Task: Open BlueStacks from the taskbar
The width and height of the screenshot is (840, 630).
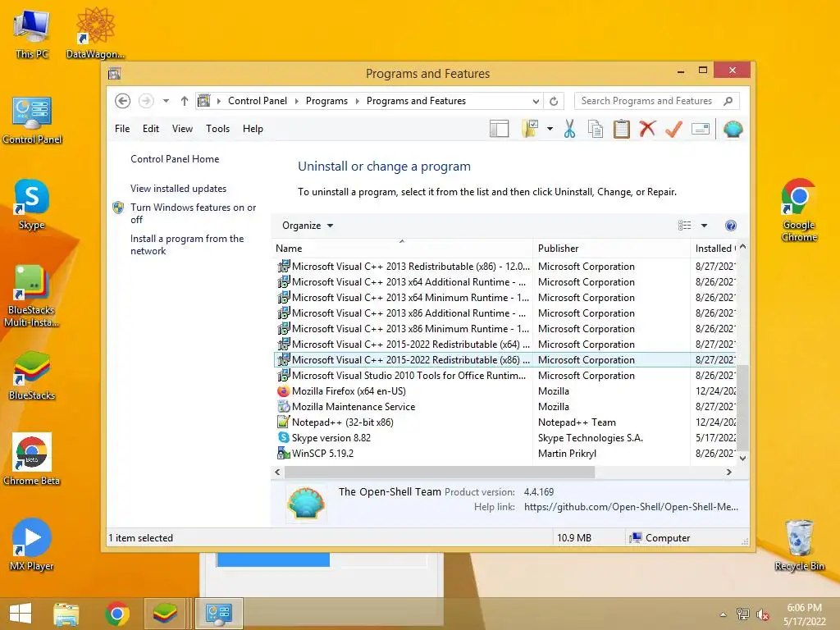Action: 165,614
